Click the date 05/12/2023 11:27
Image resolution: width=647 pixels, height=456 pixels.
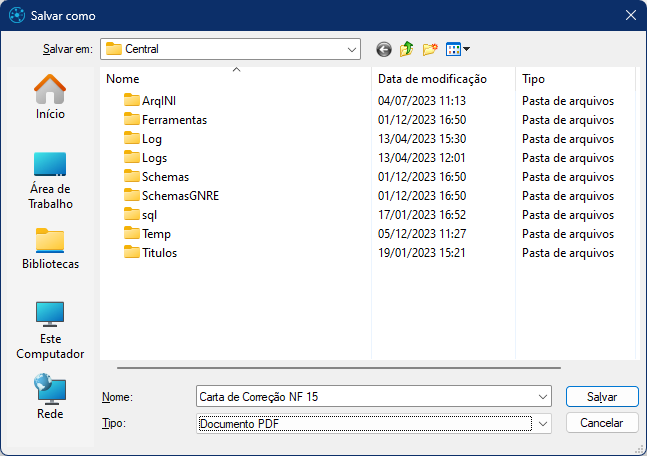coord(422,234)
